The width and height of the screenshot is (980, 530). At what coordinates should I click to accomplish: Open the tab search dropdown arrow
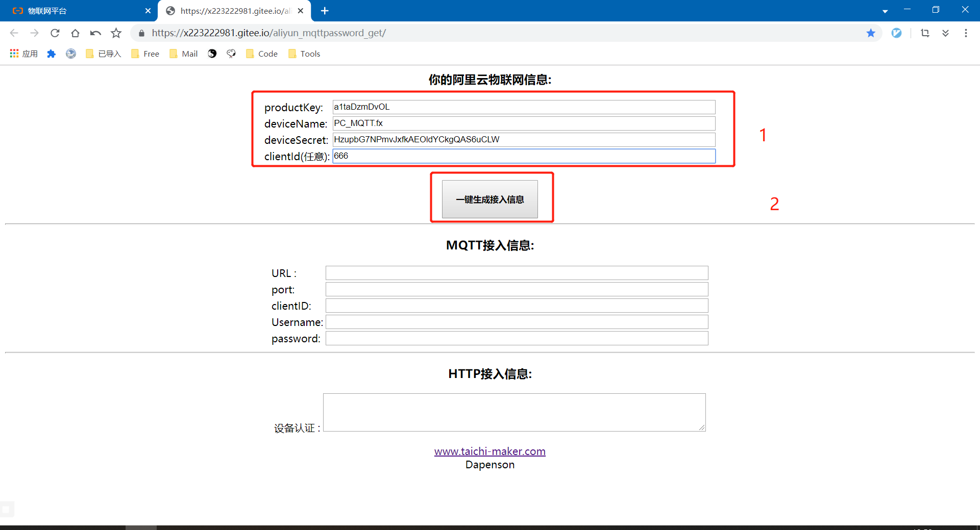tap(885, 11)
